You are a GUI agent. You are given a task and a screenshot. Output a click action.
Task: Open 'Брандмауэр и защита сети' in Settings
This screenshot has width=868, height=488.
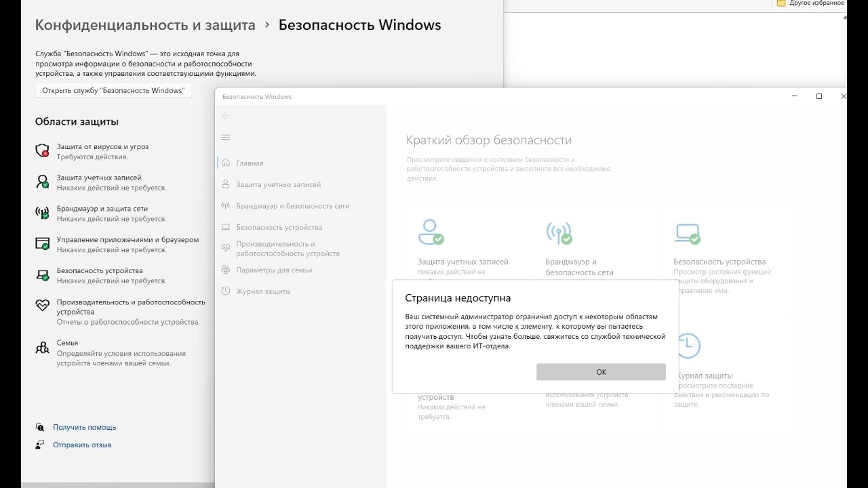pos(102,209)
